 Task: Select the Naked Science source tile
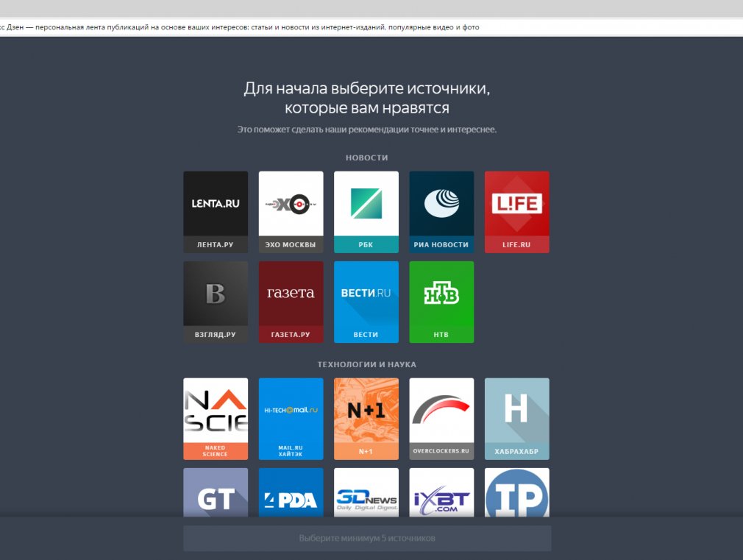(x=216, y=419)
